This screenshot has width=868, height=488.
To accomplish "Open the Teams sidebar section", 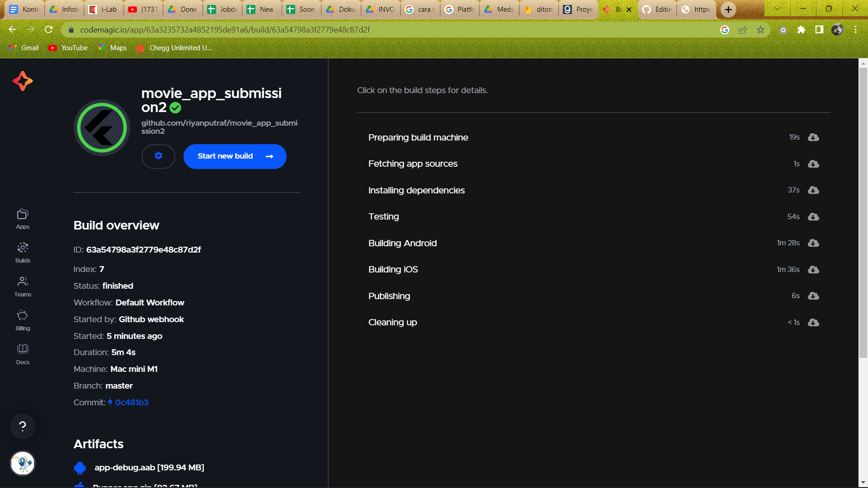I will 23,287.
